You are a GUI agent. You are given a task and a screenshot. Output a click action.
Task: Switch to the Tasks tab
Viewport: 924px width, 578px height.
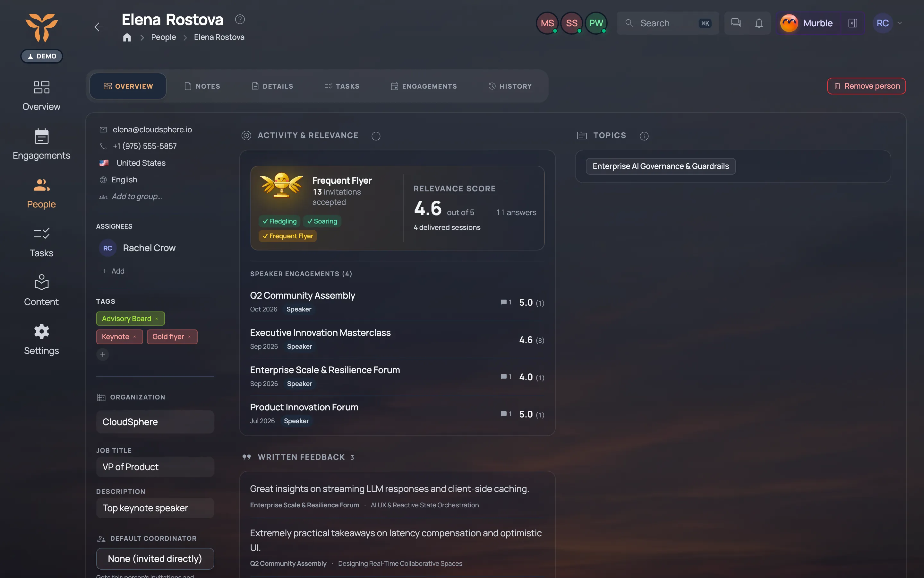342,86
